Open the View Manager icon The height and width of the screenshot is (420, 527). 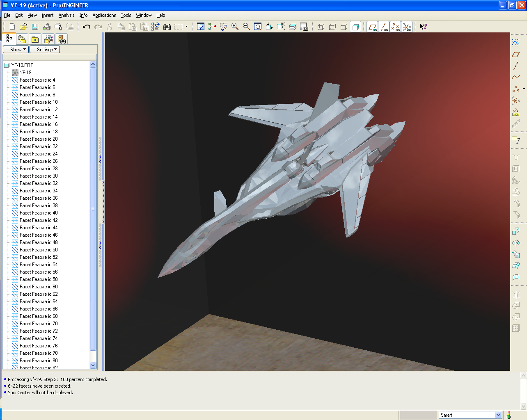304,27
